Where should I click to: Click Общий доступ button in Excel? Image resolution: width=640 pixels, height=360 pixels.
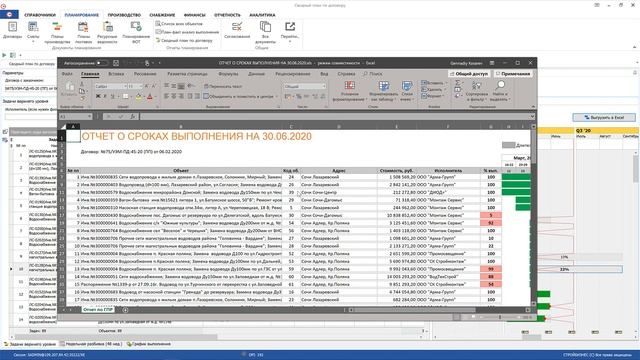coord(469,74)
